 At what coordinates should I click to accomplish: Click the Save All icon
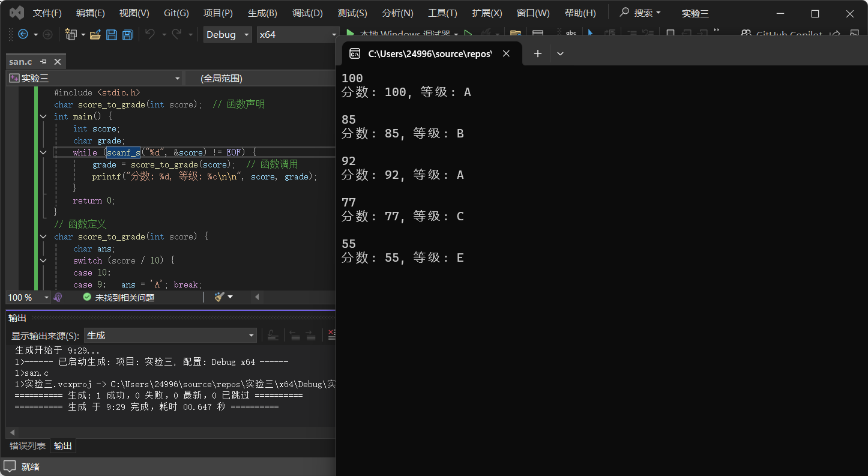[127, 34]
